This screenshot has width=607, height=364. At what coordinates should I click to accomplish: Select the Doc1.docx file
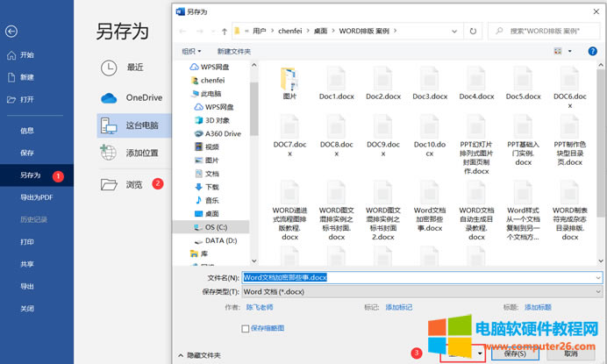(336, 83)
